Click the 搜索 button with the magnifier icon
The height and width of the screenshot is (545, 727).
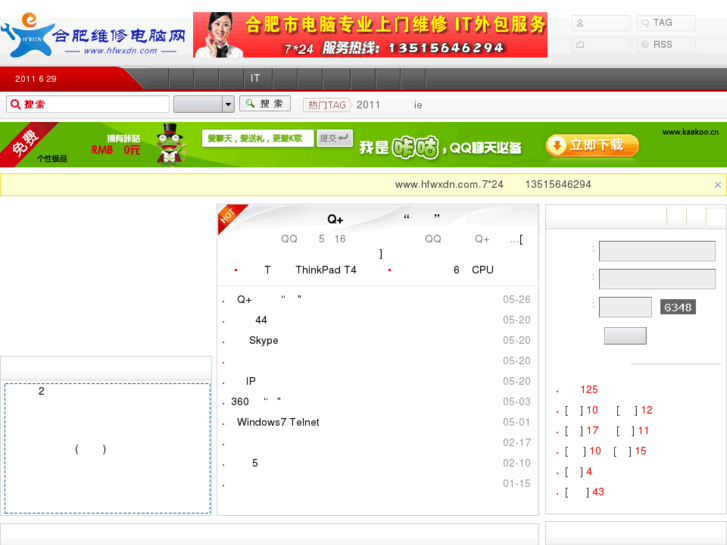pyautogui.click(x=265, y=104)
